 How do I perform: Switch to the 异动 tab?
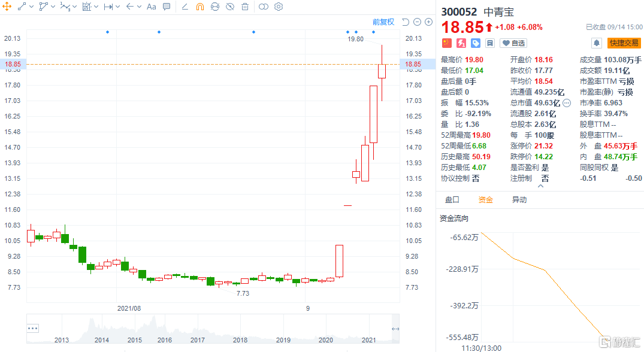point(519,200)
